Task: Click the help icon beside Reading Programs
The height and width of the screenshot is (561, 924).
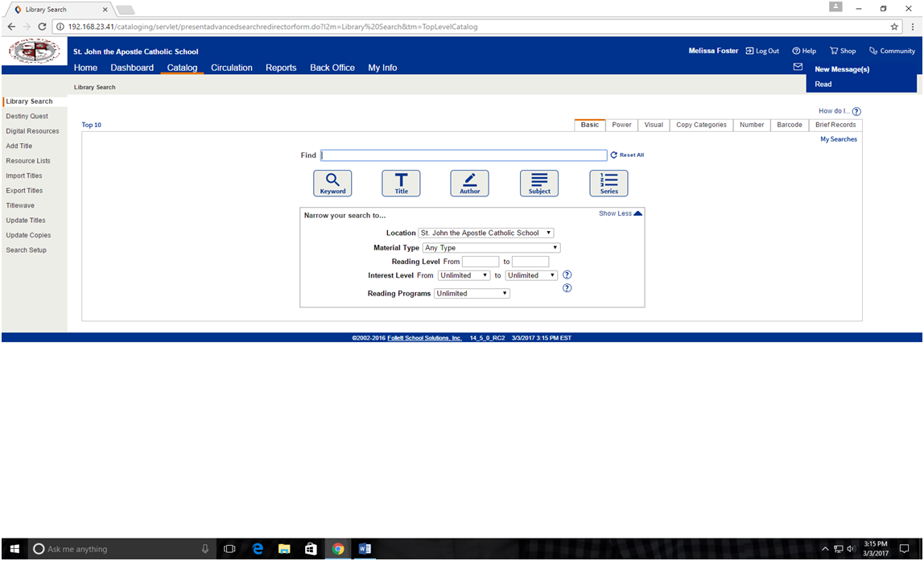Action: 567,287
